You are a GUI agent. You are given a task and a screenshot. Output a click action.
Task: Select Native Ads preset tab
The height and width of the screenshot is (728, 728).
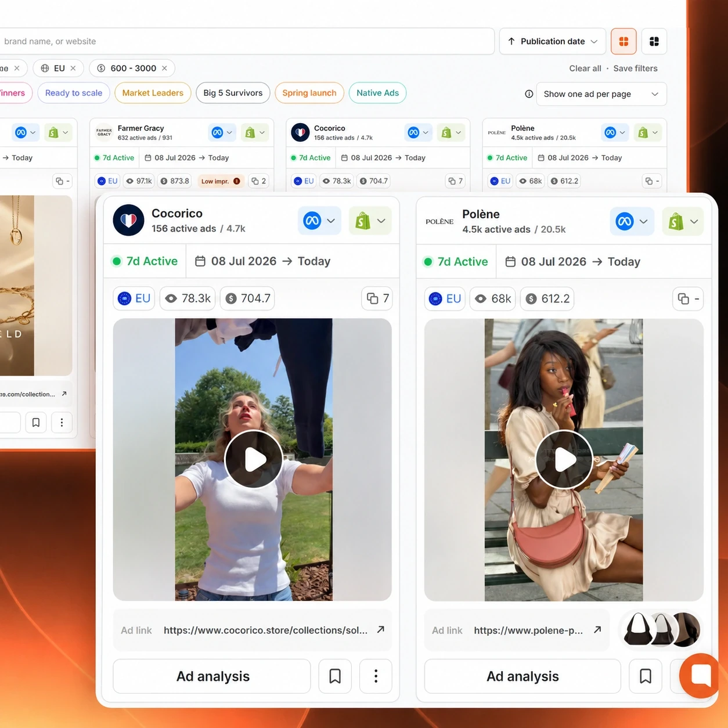click(x=378, y=93)
